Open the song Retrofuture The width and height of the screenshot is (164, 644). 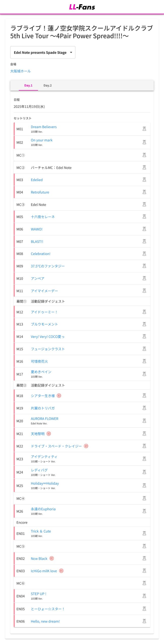click(x=40, y=192)
